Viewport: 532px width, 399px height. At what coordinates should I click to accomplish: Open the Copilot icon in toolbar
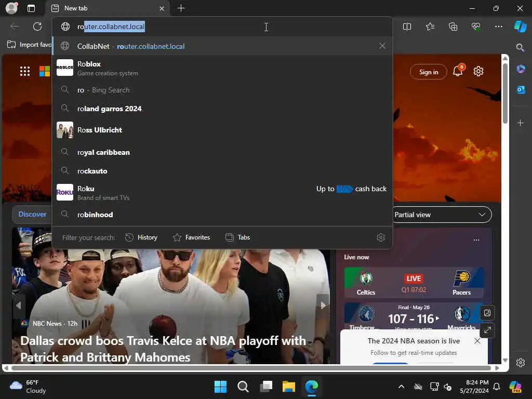point(520,26)
